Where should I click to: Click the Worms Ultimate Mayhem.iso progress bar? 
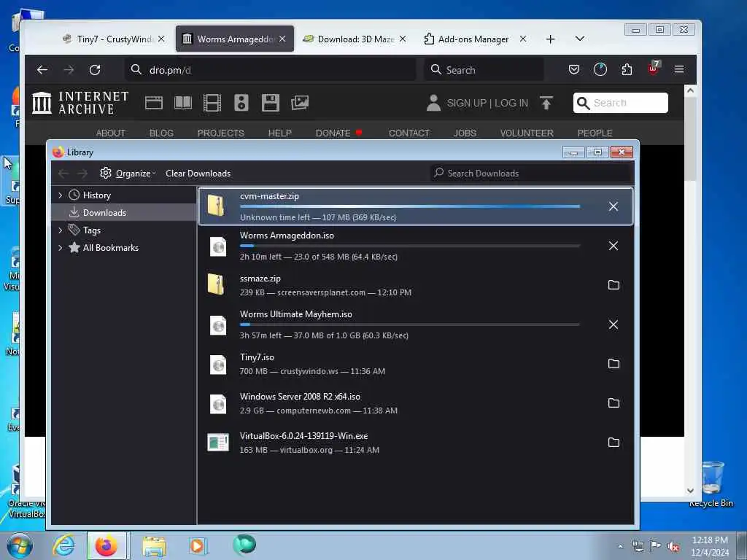pos(410,324)
